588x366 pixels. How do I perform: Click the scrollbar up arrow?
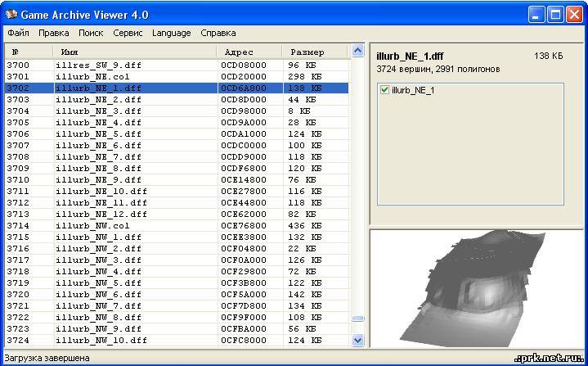[x=358, y=50]
